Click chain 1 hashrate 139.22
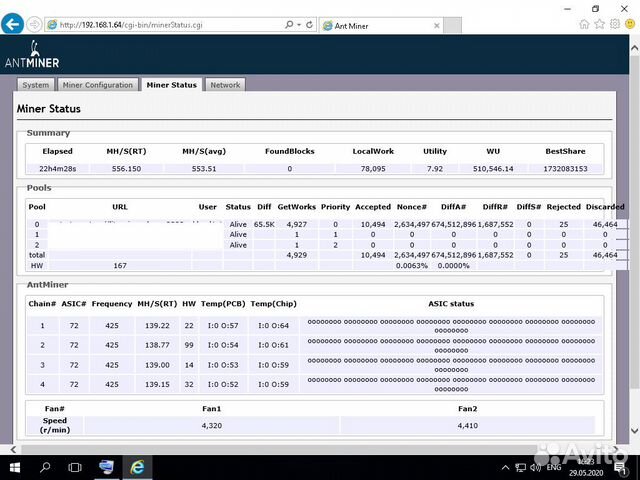640x480 pixels. tap(157, 326)
